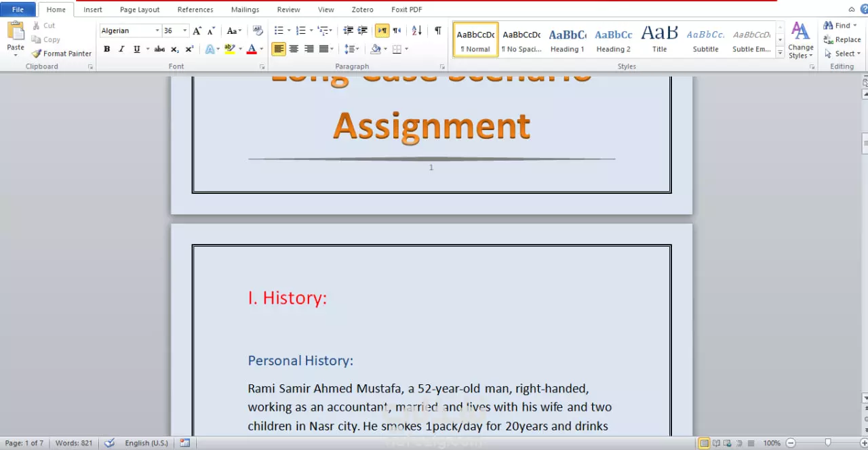Click the line spacing icon
The image size is (868, 450).
[349, 49]
